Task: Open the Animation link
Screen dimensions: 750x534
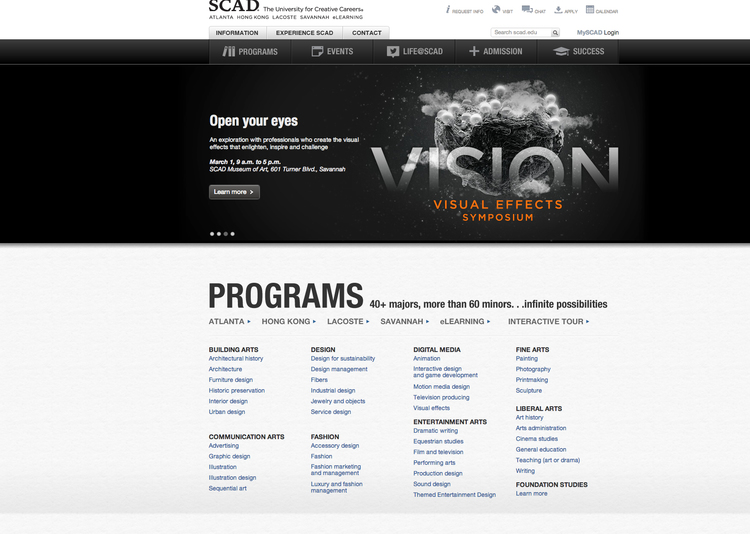Action: [427, 358]
